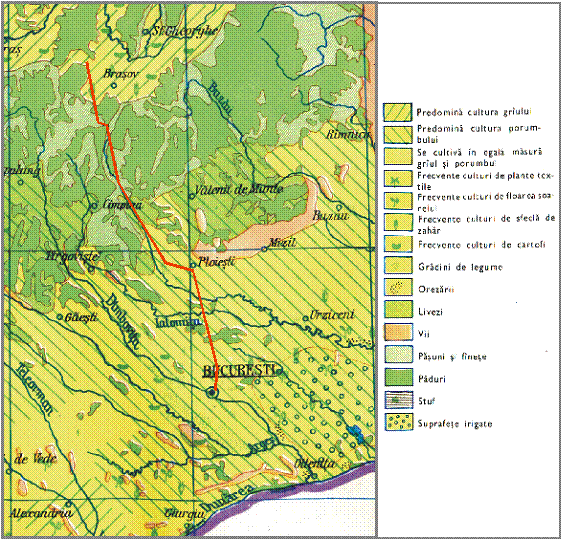Screen dimensions: 563x542
Task: Select the Cîmpina town marker
Action: (94, 206)
